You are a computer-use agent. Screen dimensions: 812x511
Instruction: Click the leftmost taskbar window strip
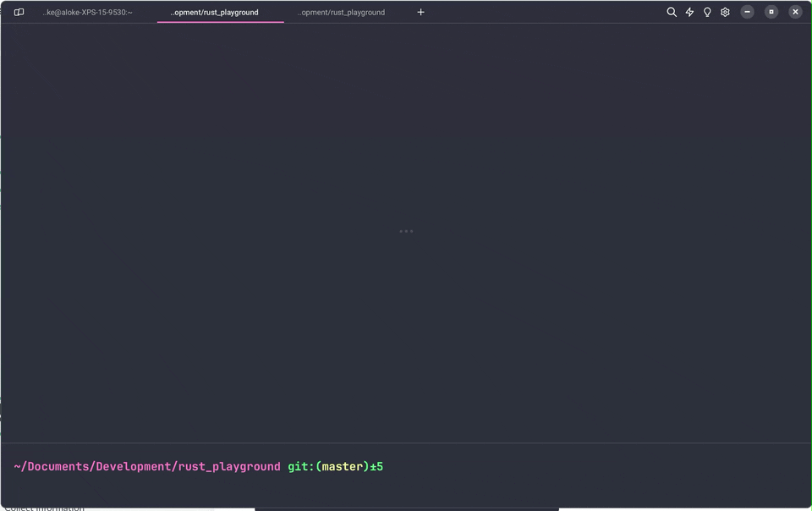coord(110,508)
